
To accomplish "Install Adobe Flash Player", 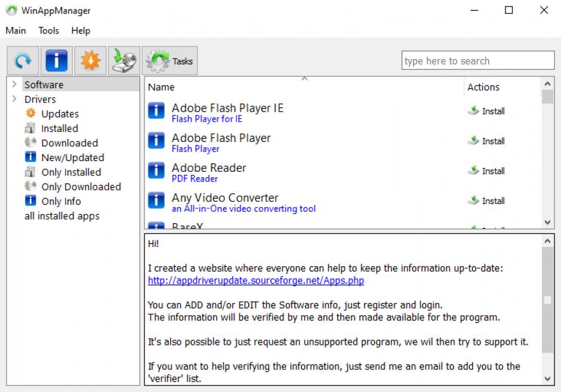I will 486,141.
